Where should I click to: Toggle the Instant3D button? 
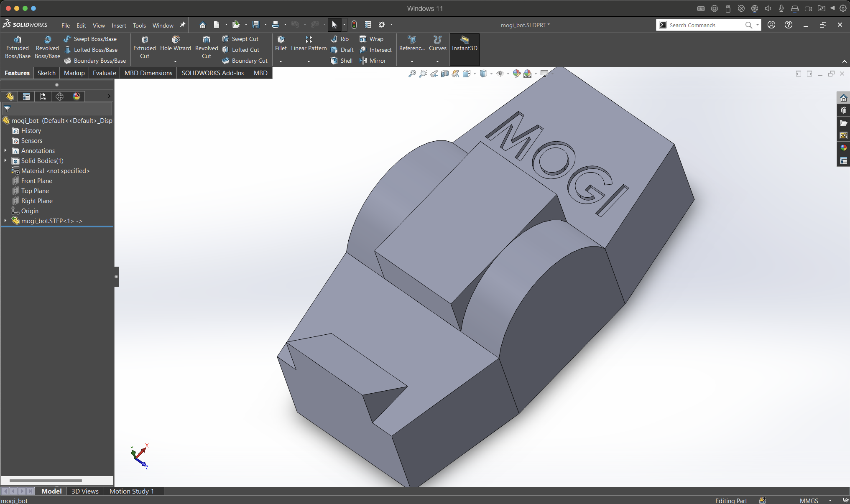click(464, 43)
